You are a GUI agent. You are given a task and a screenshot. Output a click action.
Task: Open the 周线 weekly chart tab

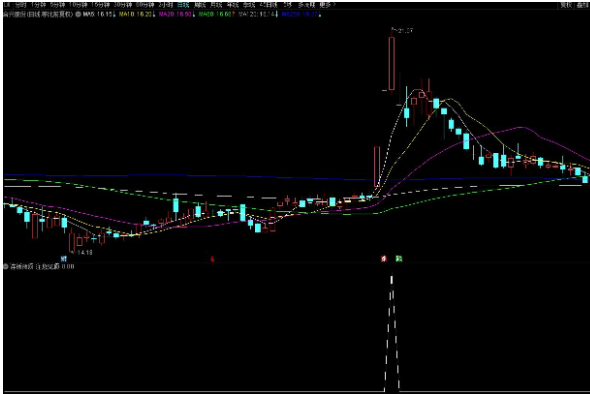pos(200,5)
